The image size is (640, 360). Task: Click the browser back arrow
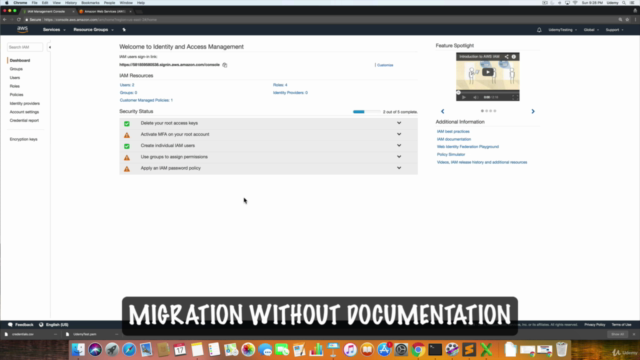coord(4,20)
